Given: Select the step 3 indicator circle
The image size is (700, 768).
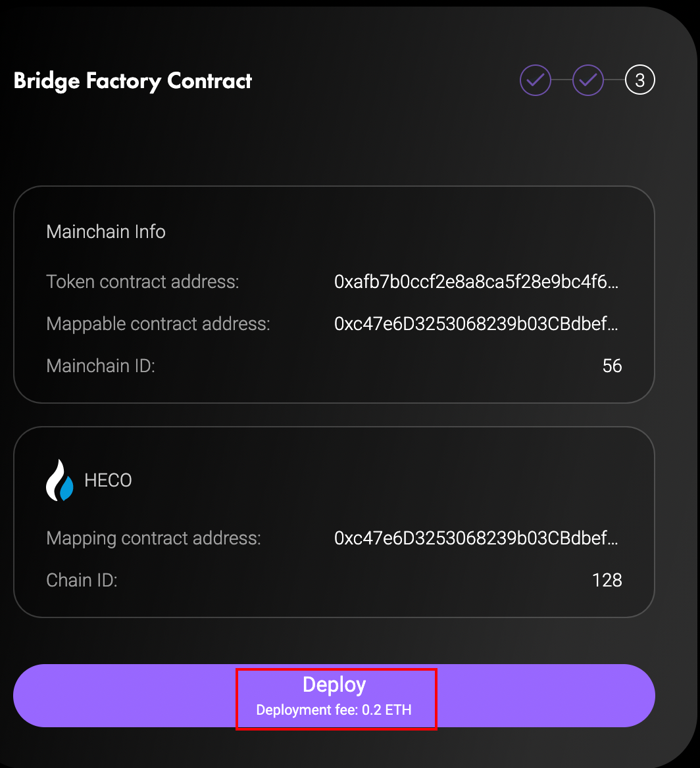Looking at the screenshot, I should (x=640, y=81).
